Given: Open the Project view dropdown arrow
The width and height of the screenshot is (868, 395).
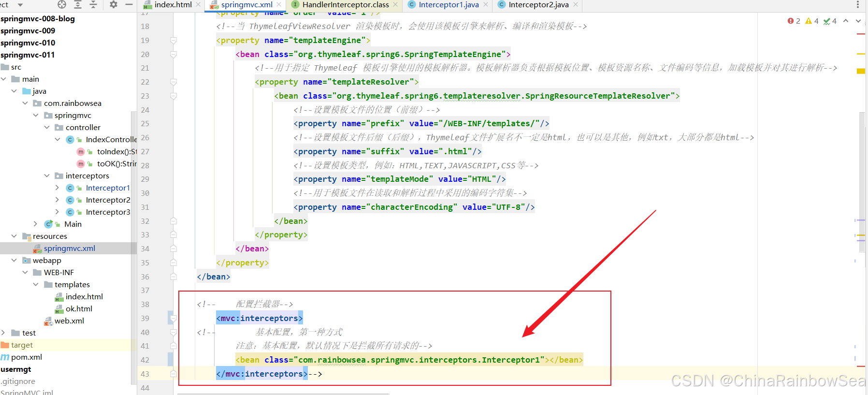Looking at the screenshot, I should (20, 5).
